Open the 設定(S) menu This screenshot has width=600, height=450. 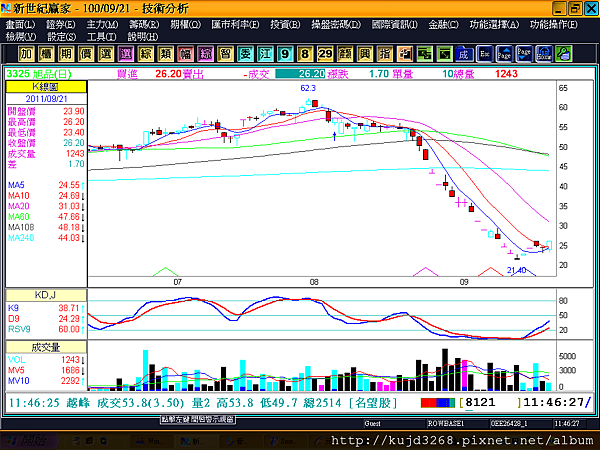[61, 37]
